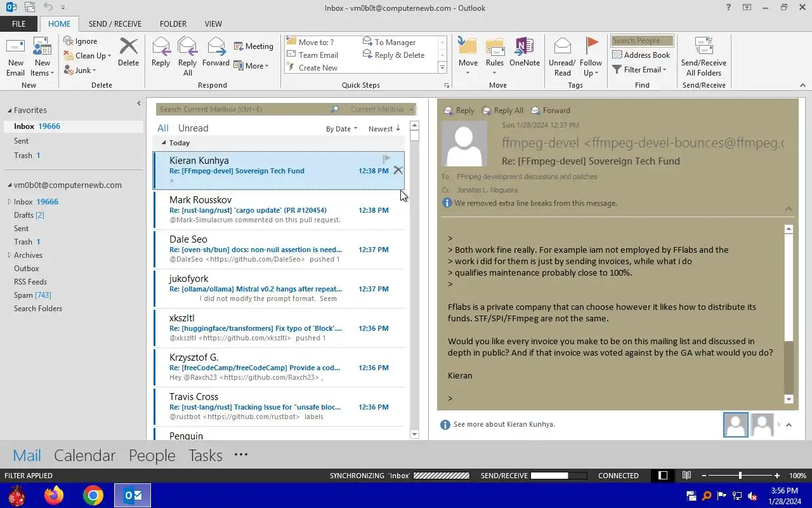
Task: Open the By Date arrangement dropdown
Action: (x=341, y=129)
